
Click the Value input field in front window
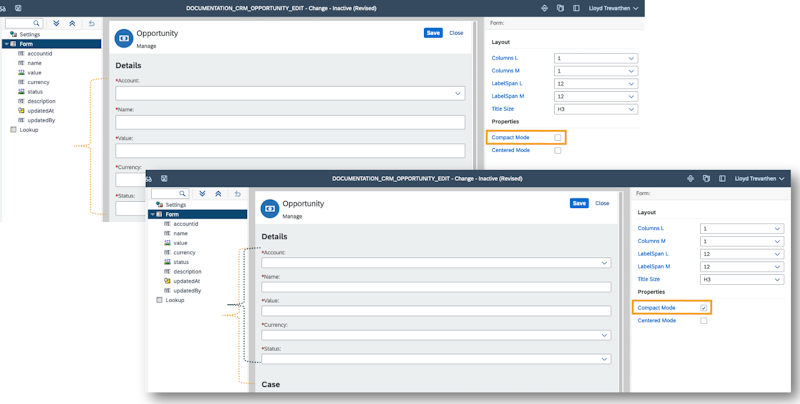[x=436, y=311]
